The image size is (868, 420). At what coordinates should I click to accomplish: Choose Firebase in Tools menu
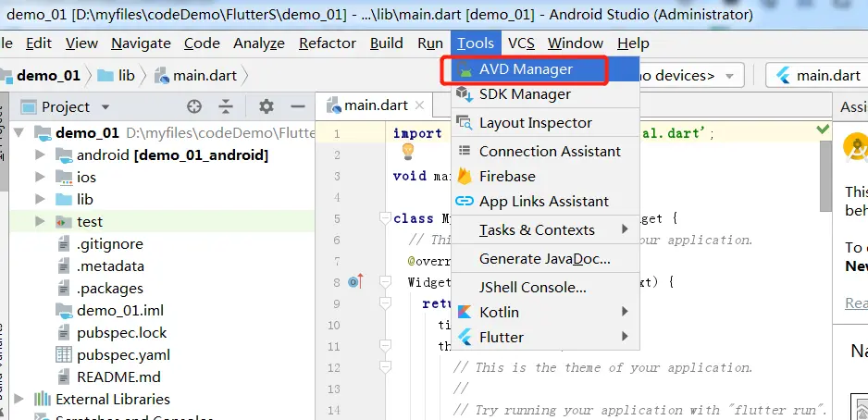545,176
